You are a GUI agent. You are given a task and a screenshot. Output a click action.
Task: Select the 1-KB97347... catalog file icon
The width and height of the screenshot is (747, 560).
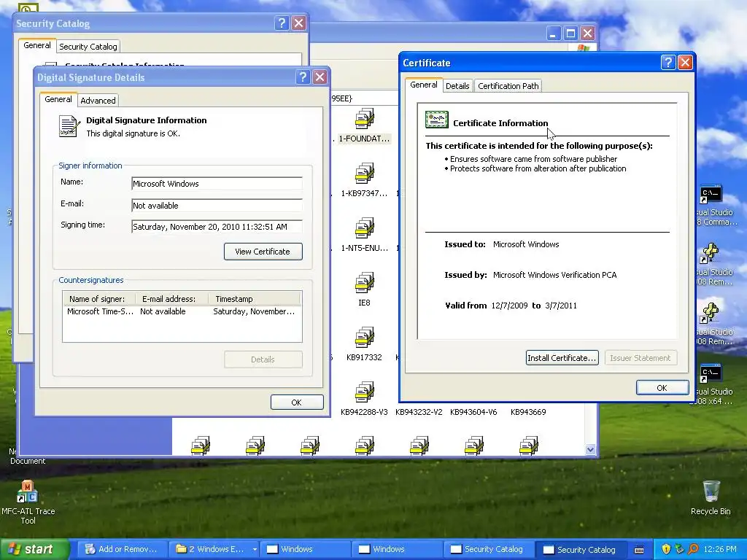tap(365, 174)
